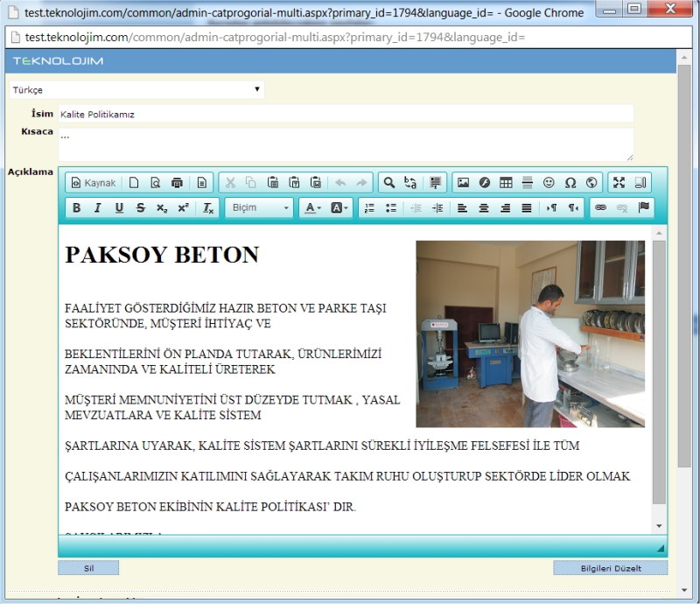
Task: Insert an IFrame with the globe icon
Action: [x=591, y=183]
